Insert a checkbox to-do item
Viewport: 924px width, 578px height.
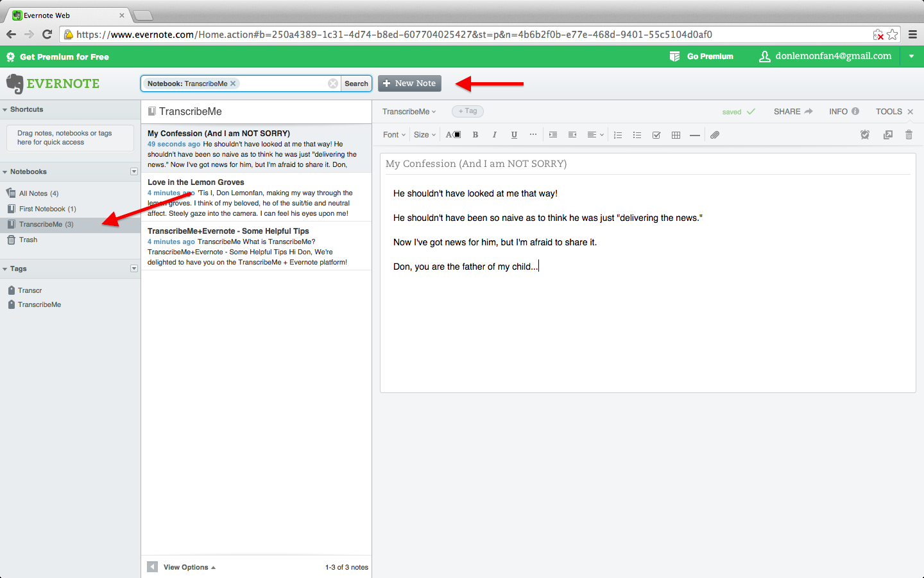pyautogui.click(x=656, y=135)
